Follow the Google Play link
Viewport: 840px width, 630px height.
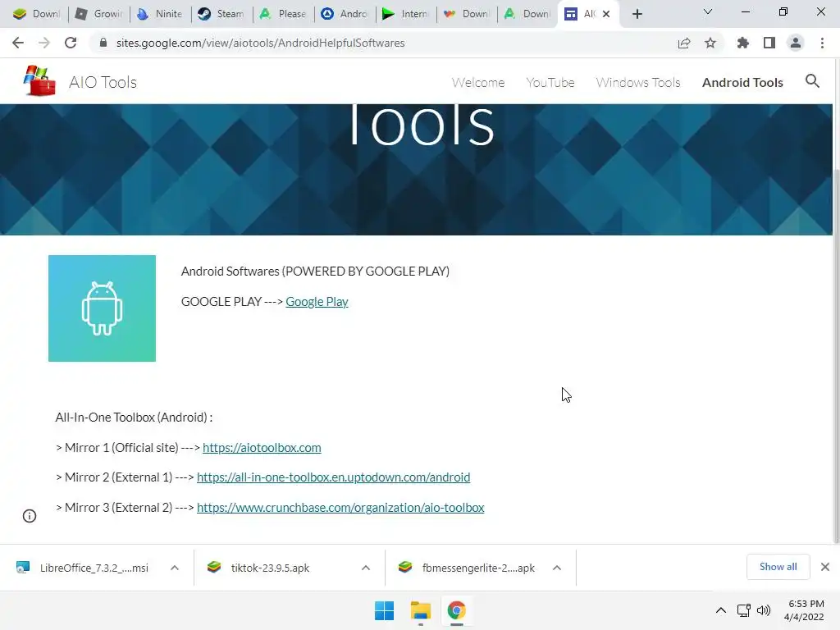(317, 302)
